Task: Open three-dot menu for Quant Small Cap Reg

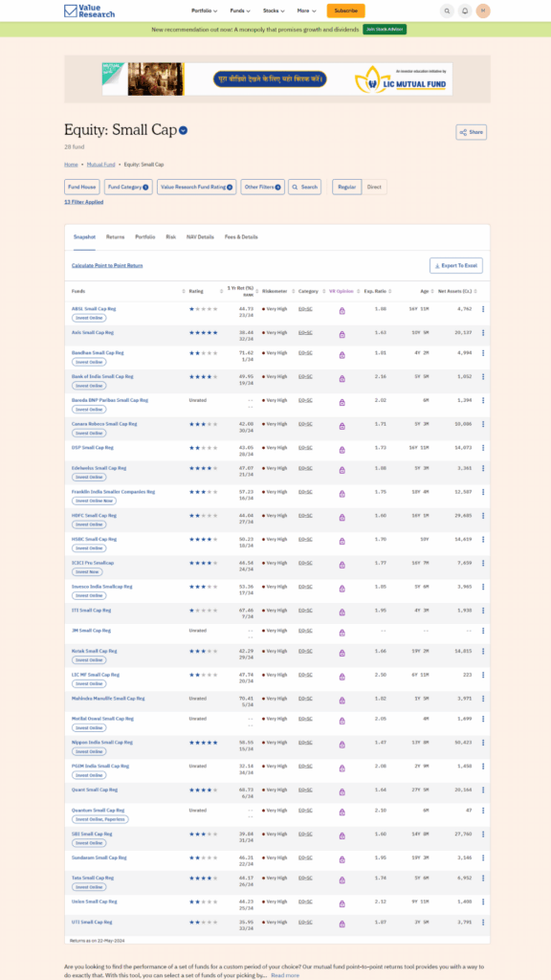Action: coord(483,790)
